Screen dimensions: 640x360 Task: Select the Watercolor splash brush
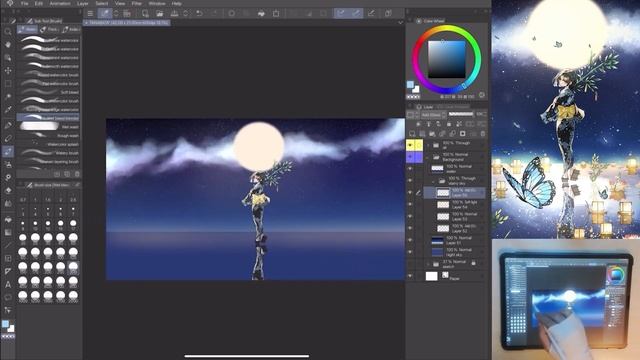click(x=48, y=144)
